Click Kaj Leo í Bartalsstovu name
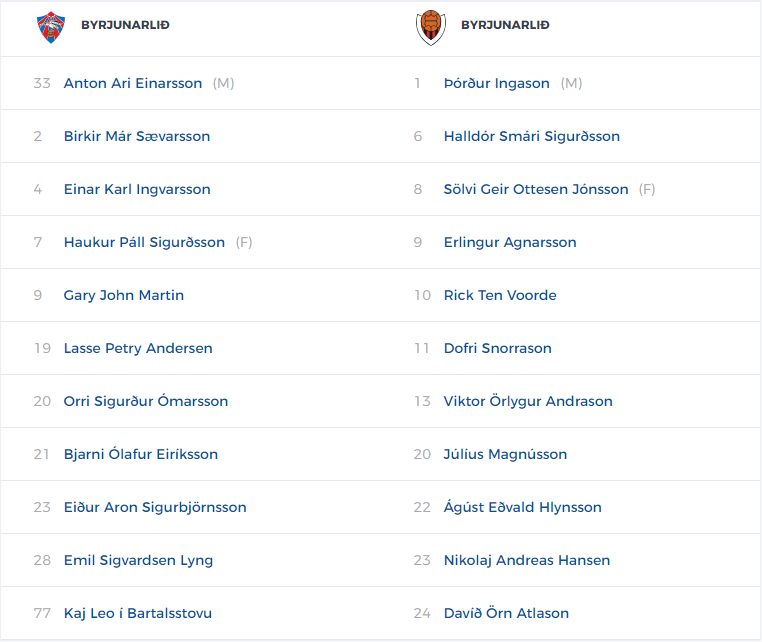 click(138, 613)
